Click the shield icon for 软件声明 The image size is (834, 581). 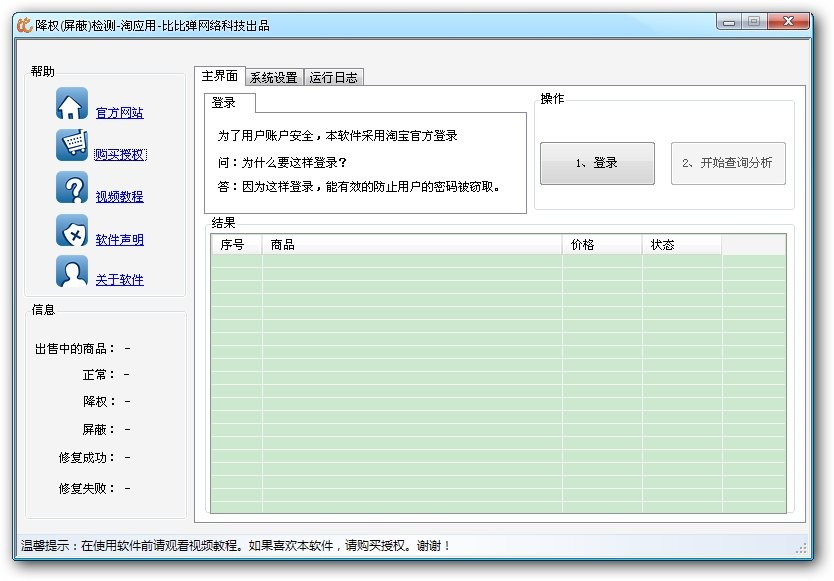[72, 230]
